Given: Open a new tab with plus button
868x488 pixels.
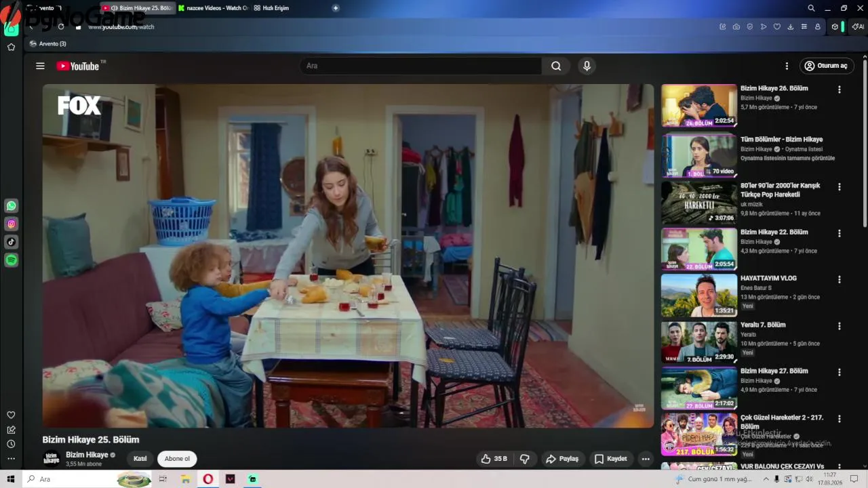Looking at the screenshot, I should [336, 8].
